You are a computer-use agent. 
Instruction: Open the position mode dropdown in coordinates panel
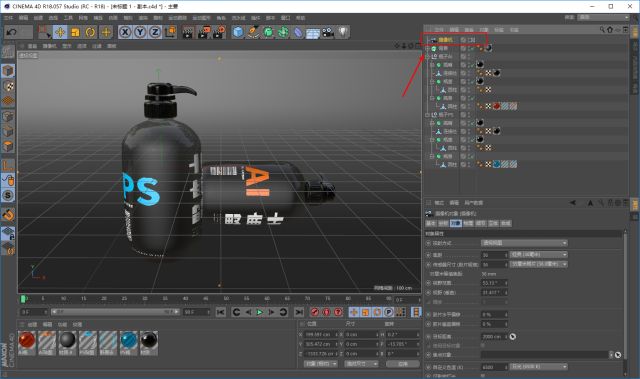320,363
